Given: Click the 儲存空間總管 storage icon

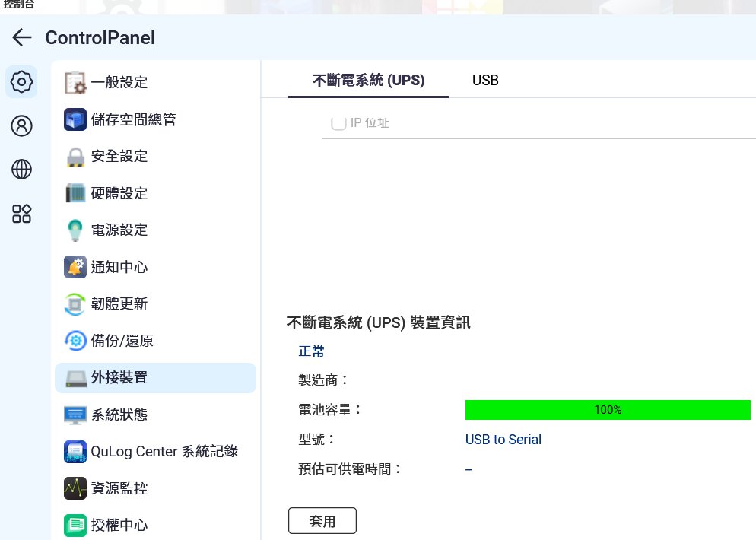Looking at the screenshot, I should (75, 119).
